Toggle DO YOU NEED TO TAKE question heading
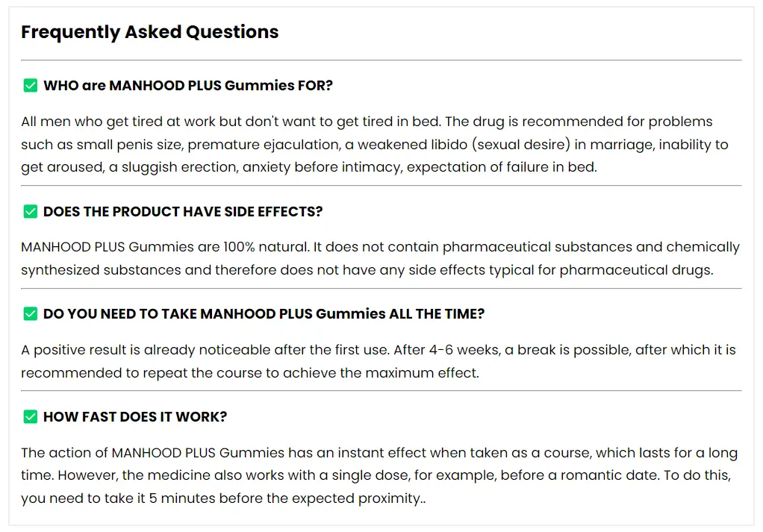Image resolution: width=763 pixels, height=532 pixels. click(x=264, y=313)
